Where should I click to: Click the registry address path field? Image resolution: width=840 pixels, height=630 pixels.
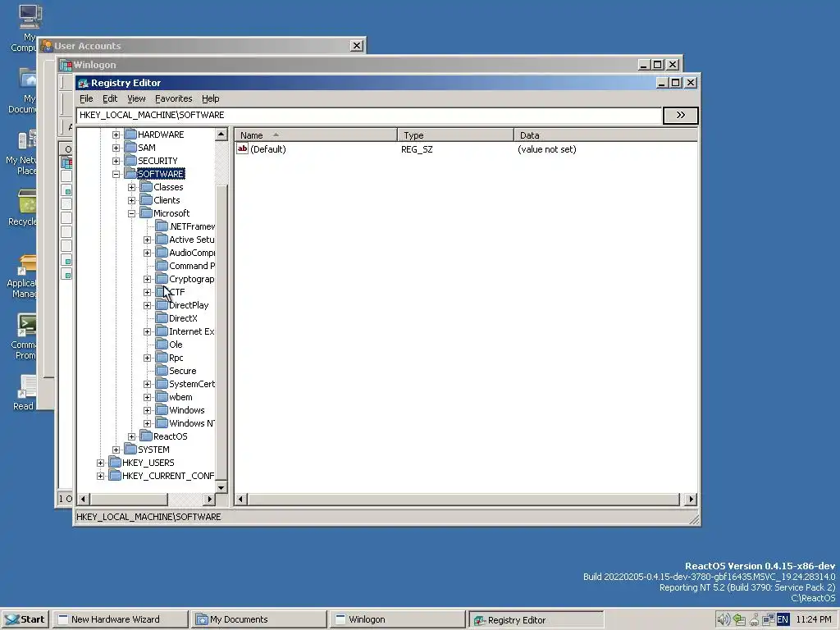pos(369,115)
